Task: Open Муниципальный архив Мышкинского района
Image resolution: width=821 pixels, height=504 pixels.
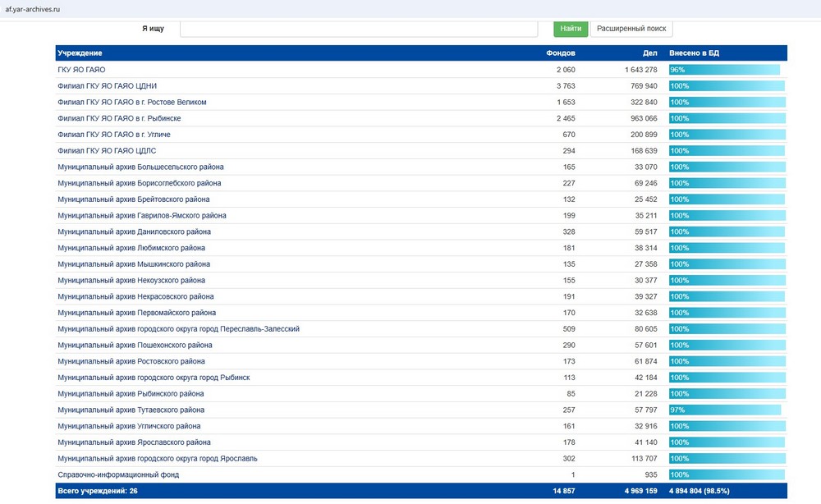Action: (134, 263)
